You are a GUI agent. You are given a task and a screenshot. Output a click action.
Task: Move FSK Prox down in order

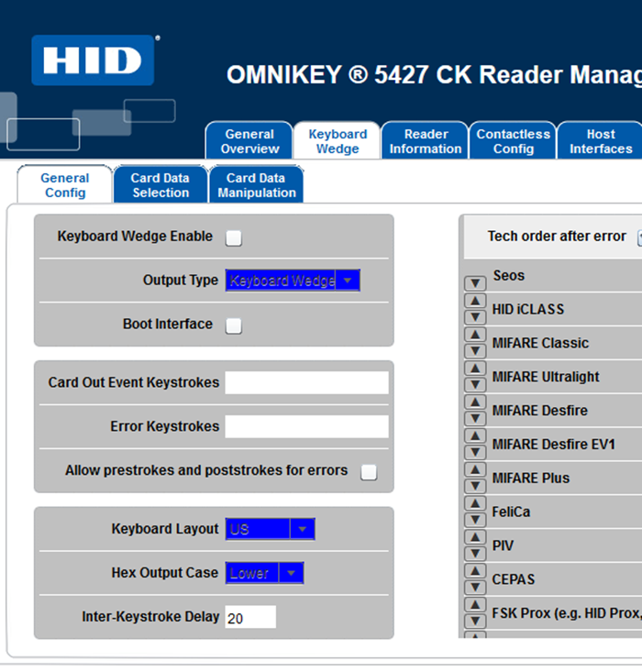(x=475, y=622)
